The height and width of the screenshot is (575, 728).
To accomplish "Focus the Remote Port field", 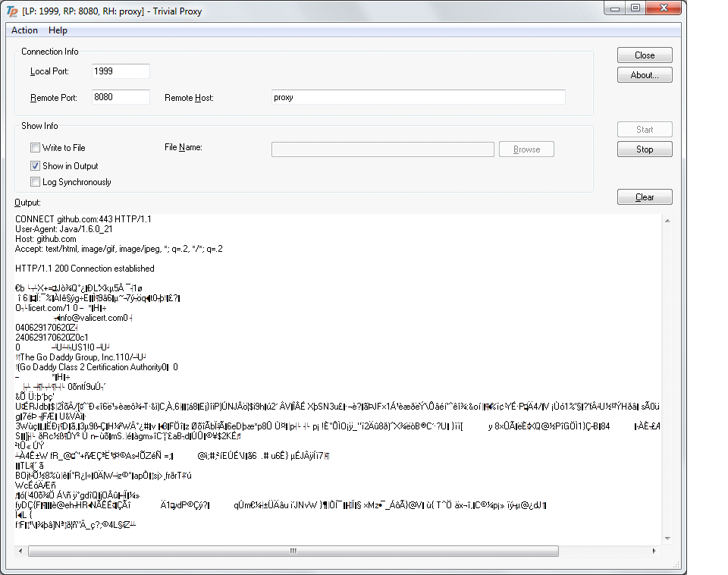I will (x=121, y=97).
